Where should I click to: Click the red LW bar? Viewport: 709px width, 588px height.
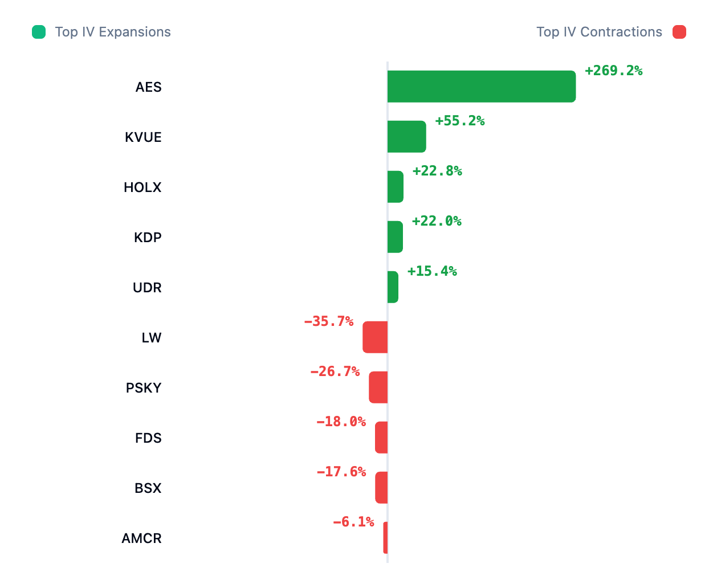(x=375, y=337)
